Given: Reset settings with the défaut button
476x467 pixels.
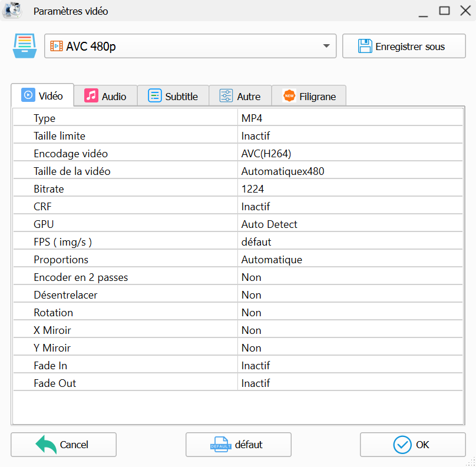Looking at the screenshot, I should tap(238, 445).
